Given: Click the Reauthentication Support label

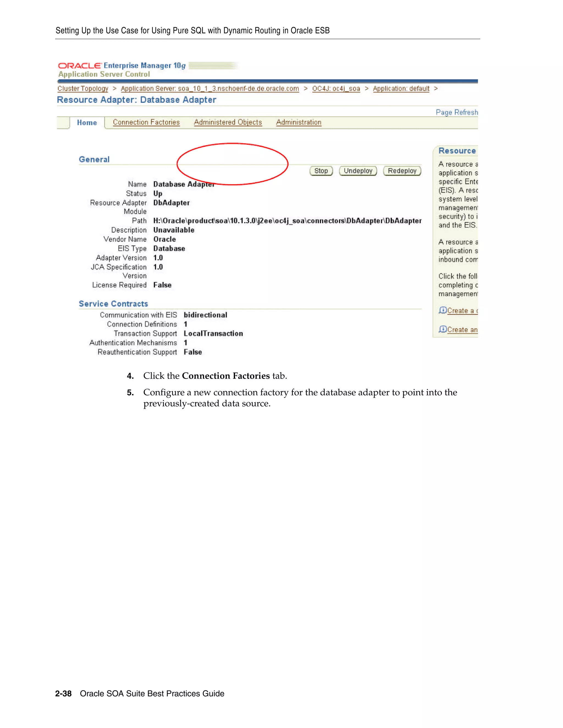Looking at the screenshot, I should [x=137, y=352].
